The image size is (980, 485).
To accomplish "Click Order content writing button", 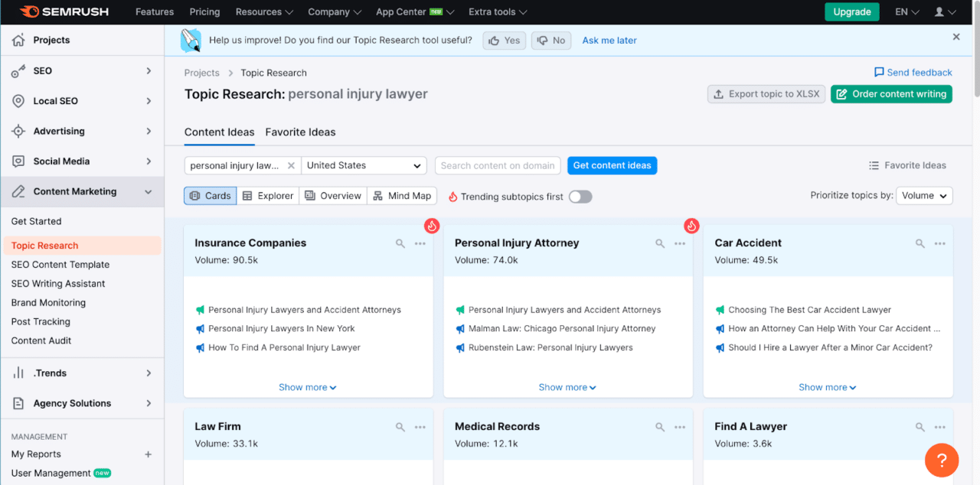I will click(x=891, y=94).
